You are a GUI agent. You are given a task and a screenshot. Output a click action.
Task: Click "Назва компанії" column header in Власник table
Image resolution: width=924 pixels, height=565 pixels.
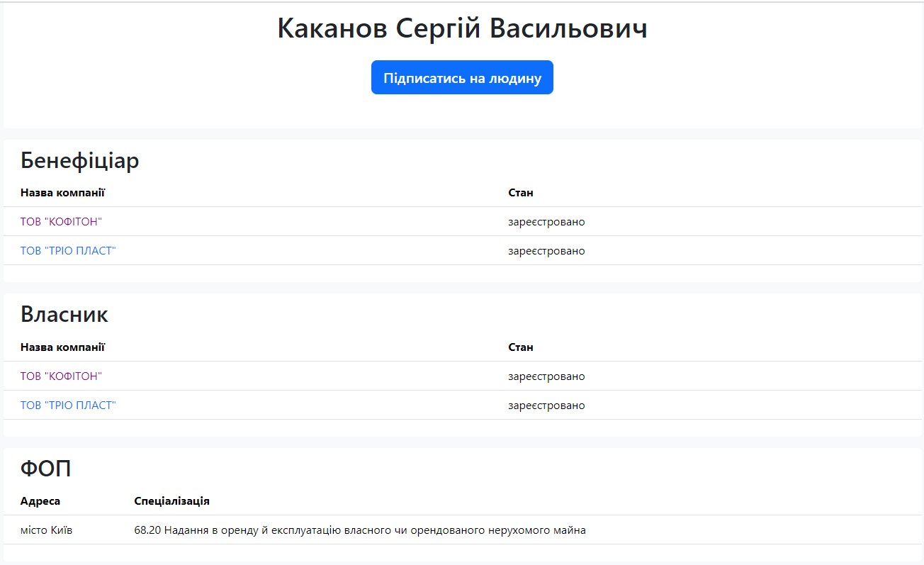[63, 347]
